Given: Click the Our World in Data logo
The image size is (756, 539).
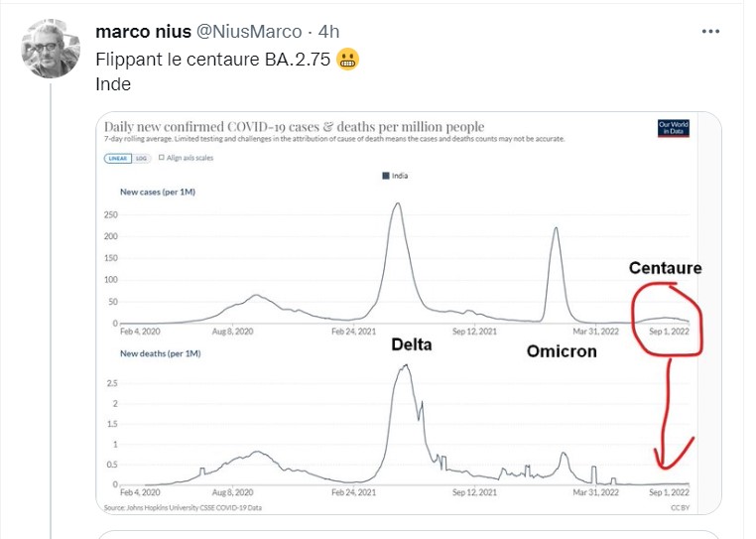Looking at the screenshot, I should click(x=673, y=128).
